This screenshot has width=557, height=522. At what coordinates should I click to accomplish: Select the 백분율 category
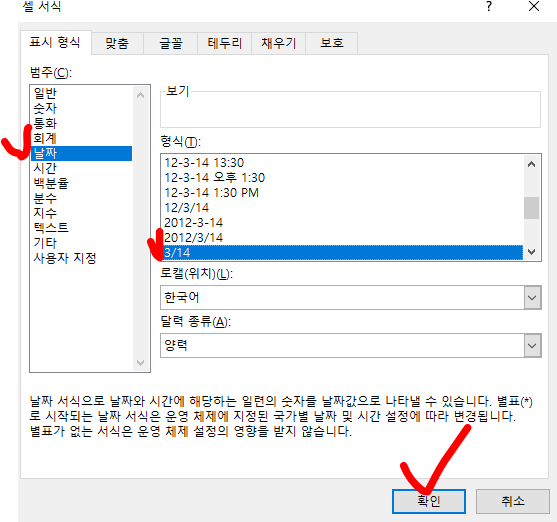[x=81, y=183]
